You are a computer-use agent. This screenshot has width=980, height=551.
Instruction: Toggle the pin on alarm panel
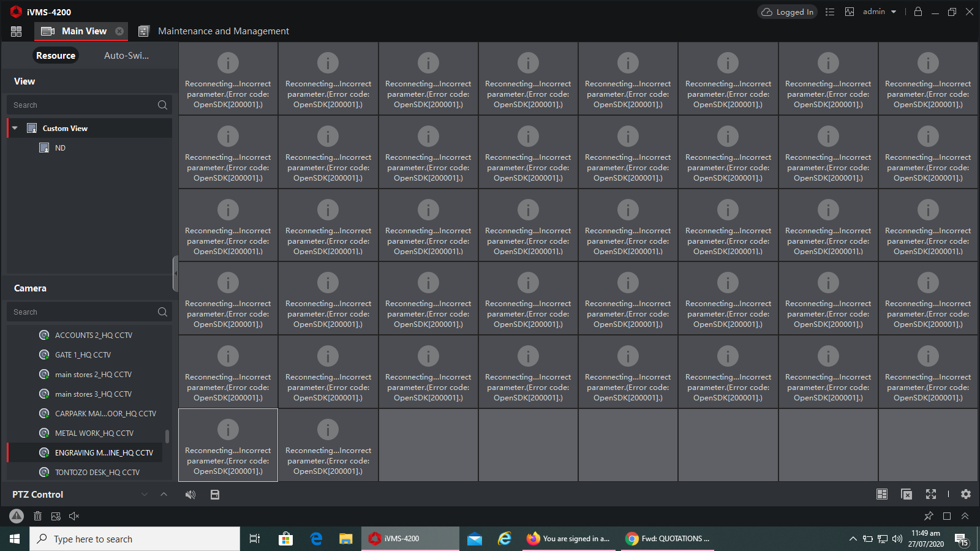click(929, 516)
